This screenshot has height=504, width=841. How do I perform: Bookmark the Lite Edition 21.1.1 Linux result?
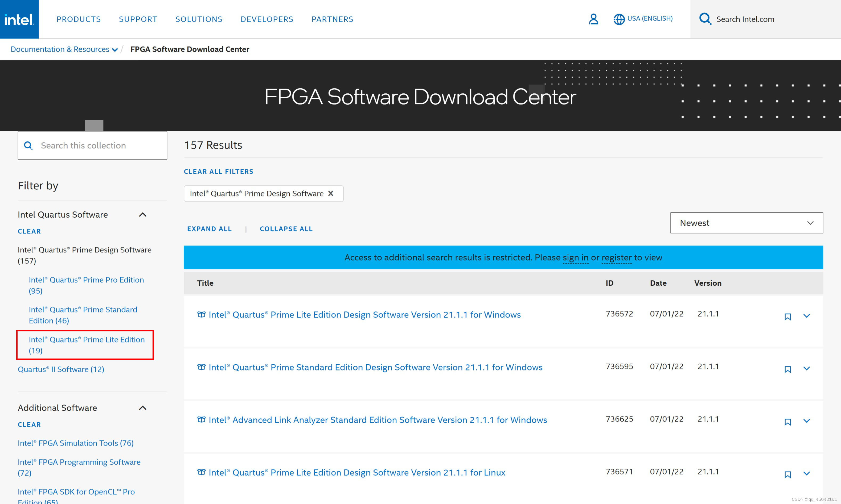click(x=787, y=474)
